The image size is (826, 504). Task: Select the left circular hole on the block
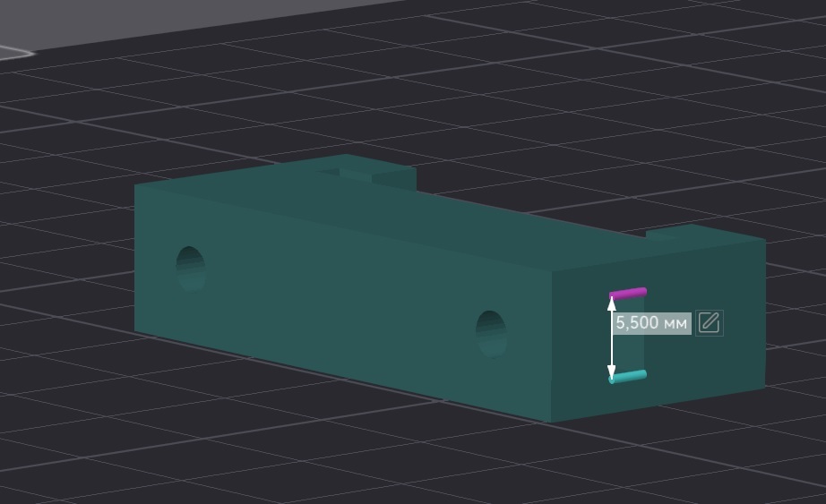tap(191, 268)
